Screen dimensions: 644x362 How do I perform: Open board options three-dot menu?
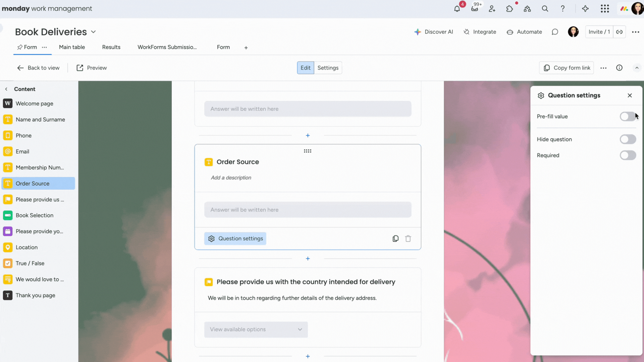point(636,32)
